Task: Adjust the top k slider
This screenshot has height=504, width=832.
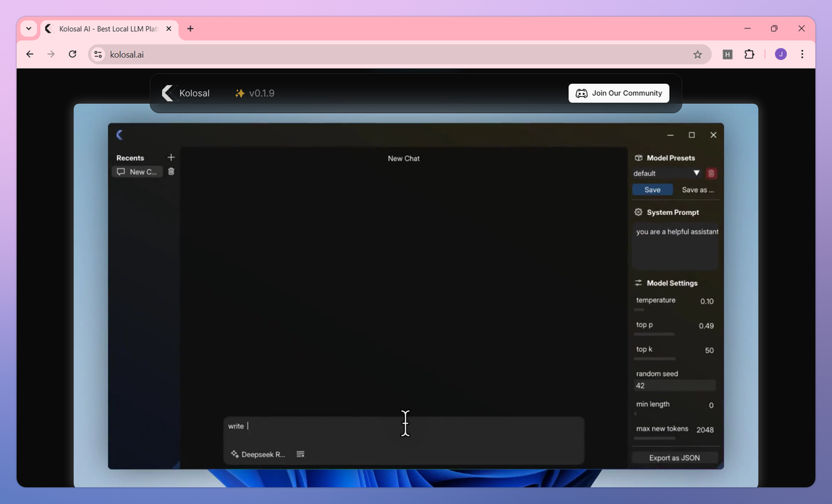Action: pyautogui.click(x=655, y=359)
